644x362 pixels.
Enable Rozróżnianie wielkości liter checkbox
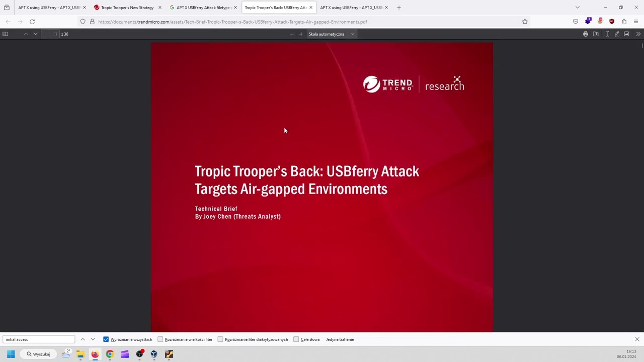(160, 339)
